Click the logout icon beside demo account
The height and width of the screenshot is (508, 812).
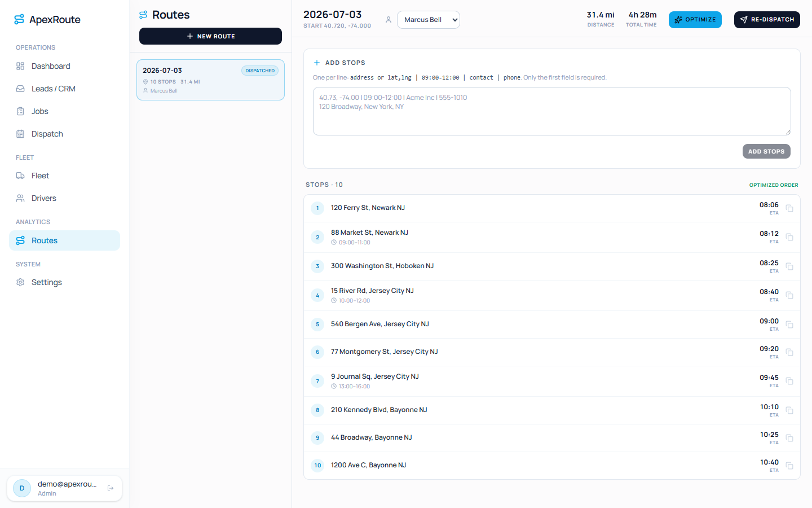111,488
